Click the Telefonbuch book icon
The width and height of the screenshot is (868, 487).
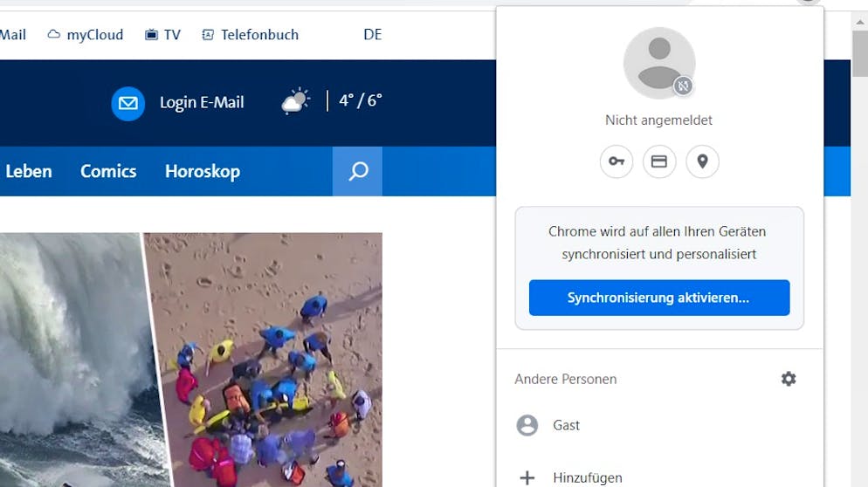[208, 35]
